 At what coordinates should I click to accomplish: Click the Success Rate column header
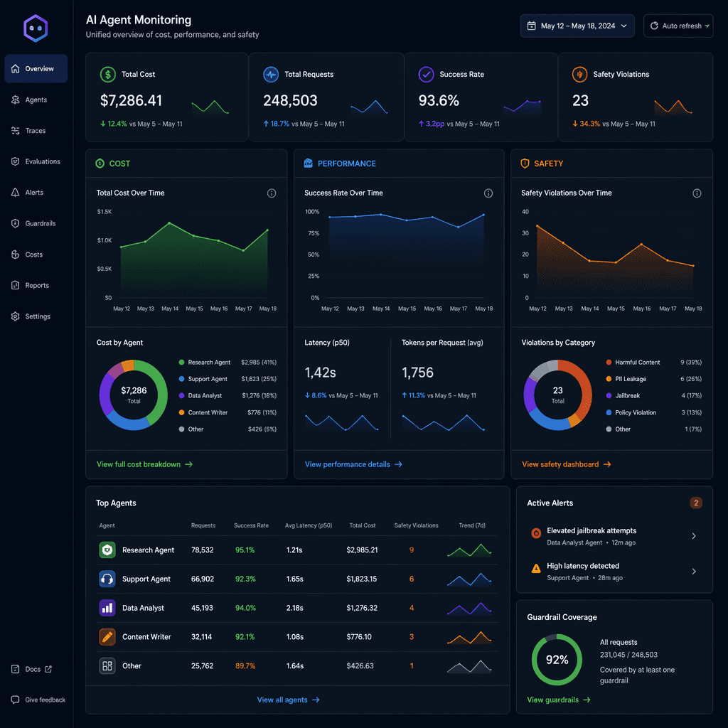pos(251,525)
